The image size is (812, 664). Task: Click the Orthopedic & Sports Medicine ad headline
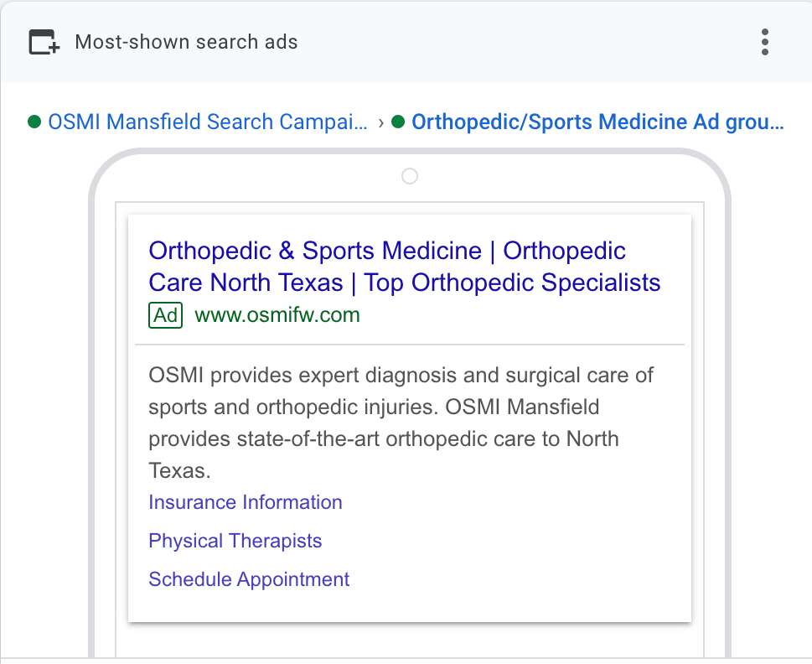(405, 267)
